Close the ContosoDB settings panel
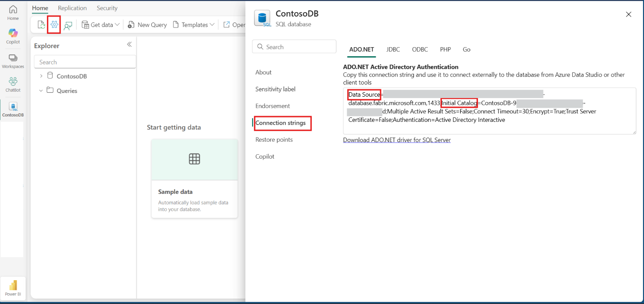The height and width of the screenshot is (304, 644). pyautogui.click(x=629, y=14)
